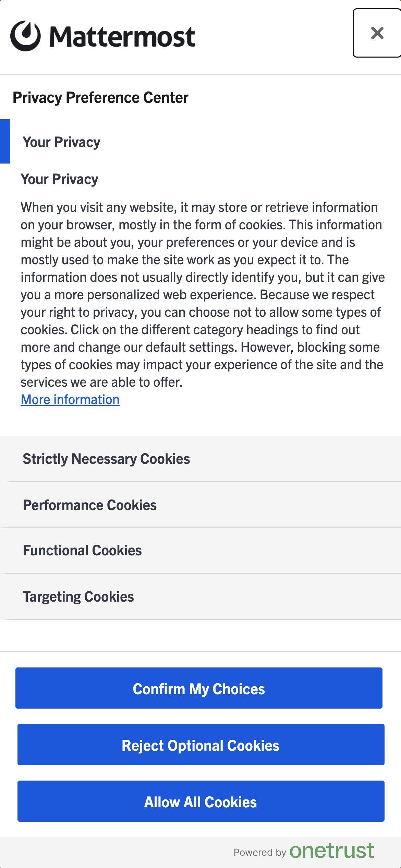
Task: Open the Strictly Necessary Cookies category
Action: [x=106, y=459]
